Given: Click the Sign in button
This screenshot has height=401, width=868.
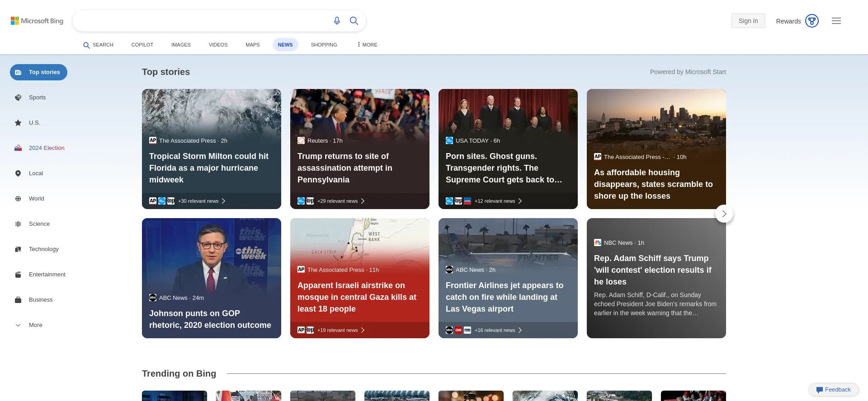Looking at the screenshot, I should (x=748, y=21).
